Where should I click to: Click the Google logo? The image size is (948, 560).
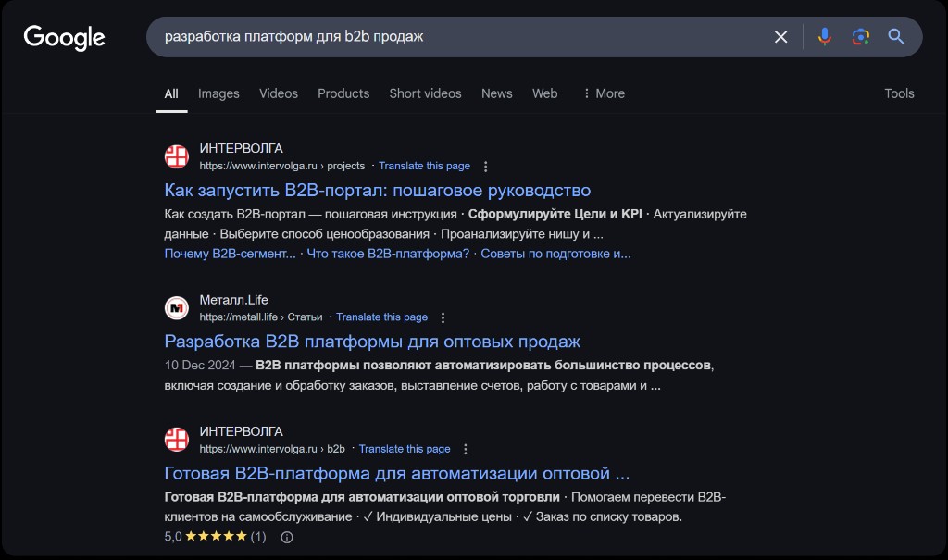[64, 38]
